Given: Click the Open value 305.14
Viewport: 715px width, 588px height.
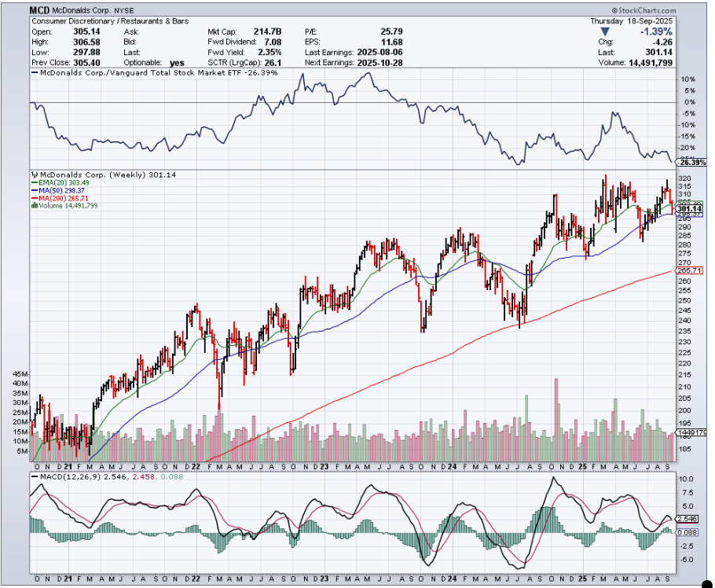Looking at the screenshot, I should 86,31.
